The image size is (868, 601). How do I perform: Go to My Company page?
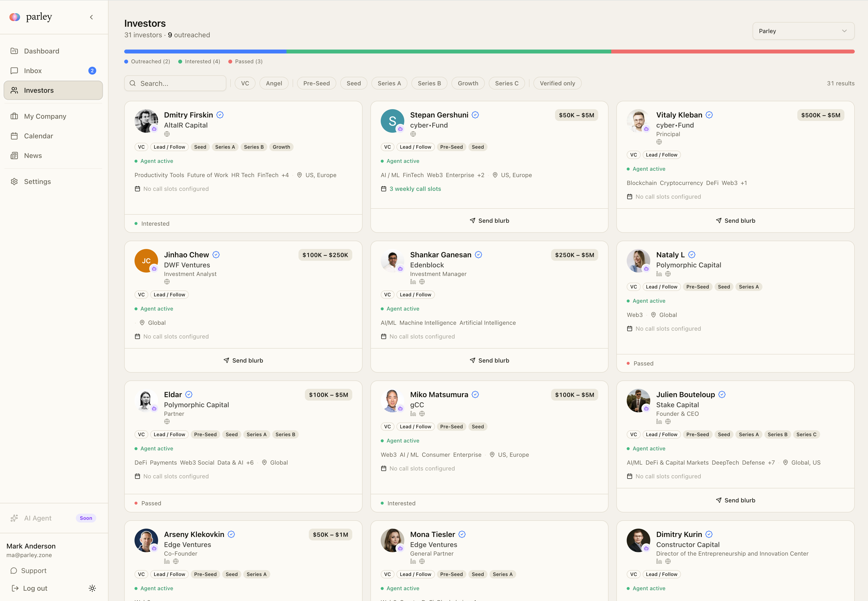click(x=53, y=116)
